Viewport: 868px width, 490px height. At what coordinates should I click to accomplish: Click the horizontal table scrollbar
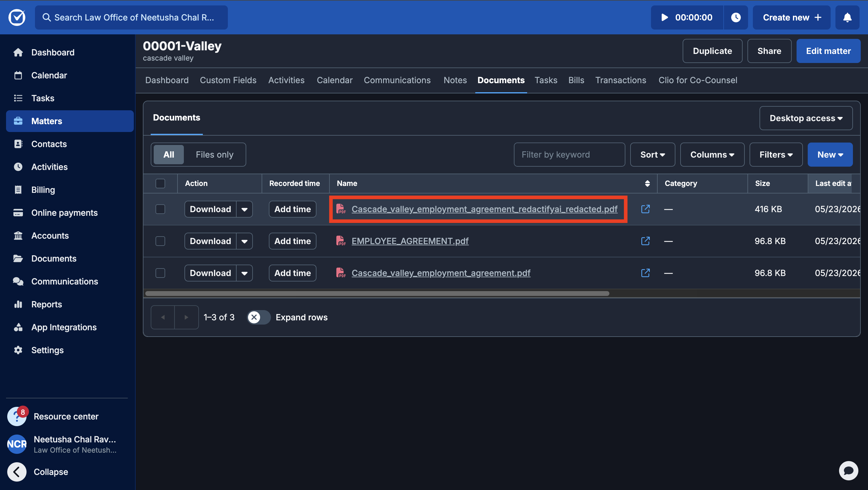pos(377,294)
